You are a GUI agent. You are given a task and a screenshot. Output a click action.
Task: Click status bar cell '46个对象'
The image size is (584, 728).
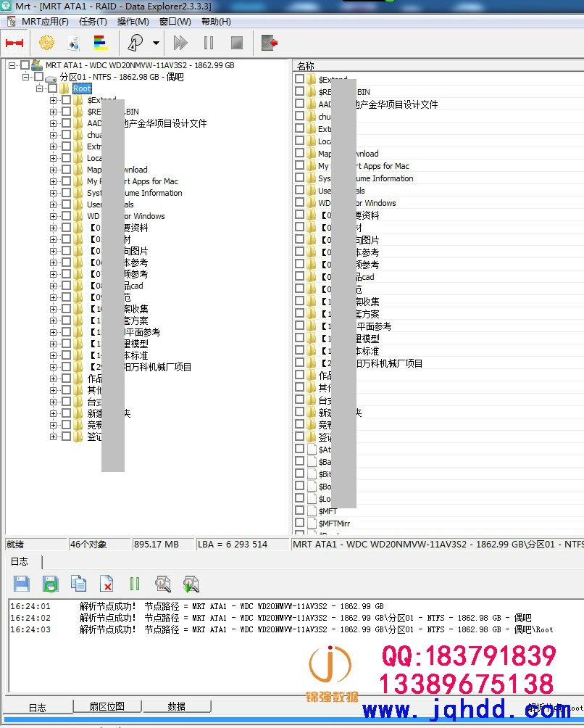99,544
